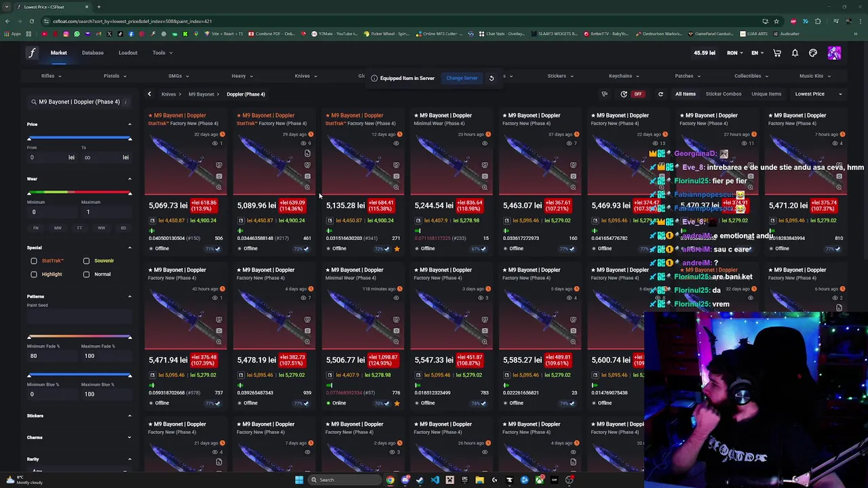Open the EN language dropdown
This screenshot has width=868, height=488.
[x=757, y=53]
